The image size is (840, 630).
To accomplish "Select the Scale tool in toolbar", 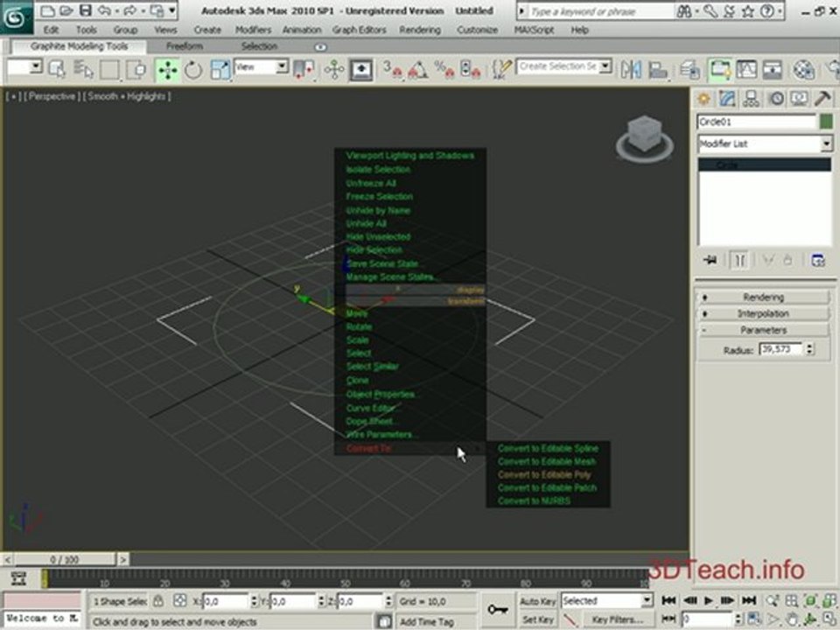I will [220, 70].
